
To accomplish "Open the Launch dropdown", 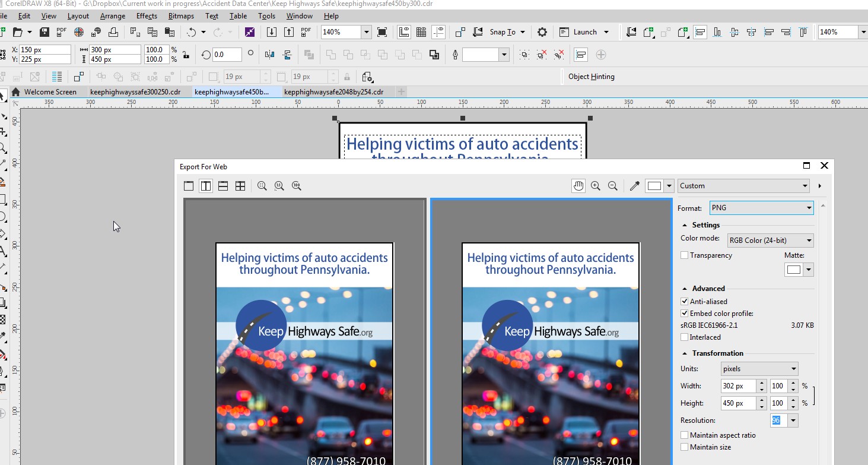I will (606, 32).
